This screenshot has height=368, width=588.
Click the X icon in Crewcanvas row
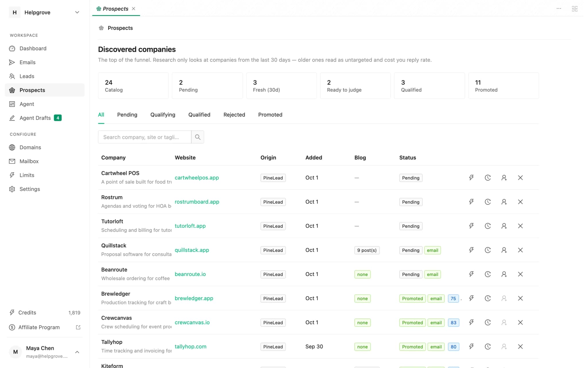click(520, 323)
